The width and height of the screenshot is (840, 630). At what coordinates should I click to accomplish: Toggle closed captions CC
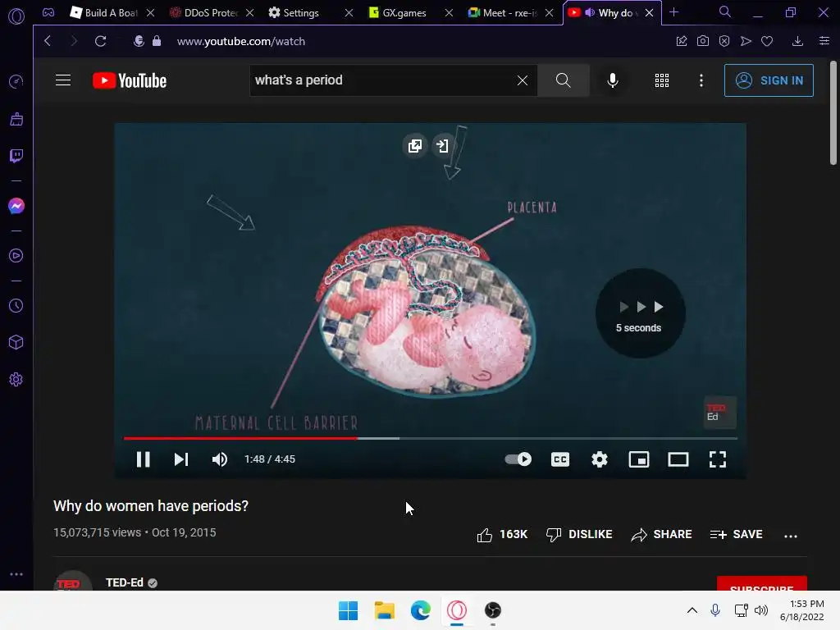pyautogui.click(x=560, y=459)
